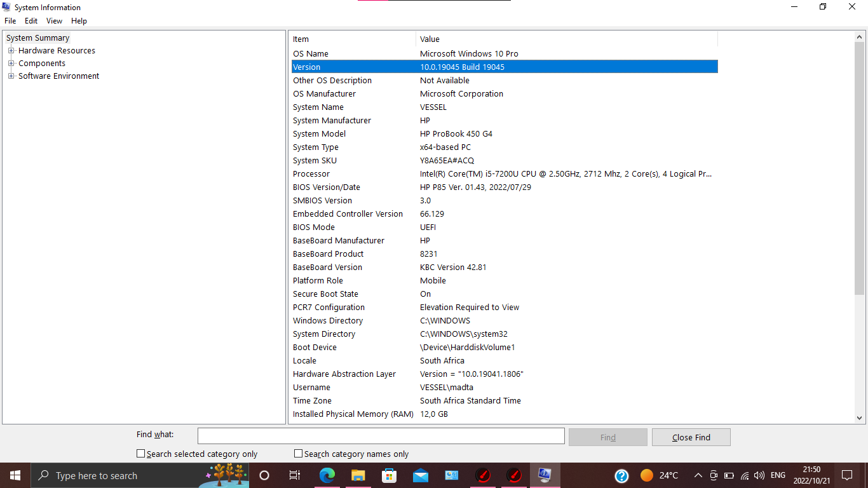Select the System Model row
This screenshot has height=488, width=868.
coord(505,134)
